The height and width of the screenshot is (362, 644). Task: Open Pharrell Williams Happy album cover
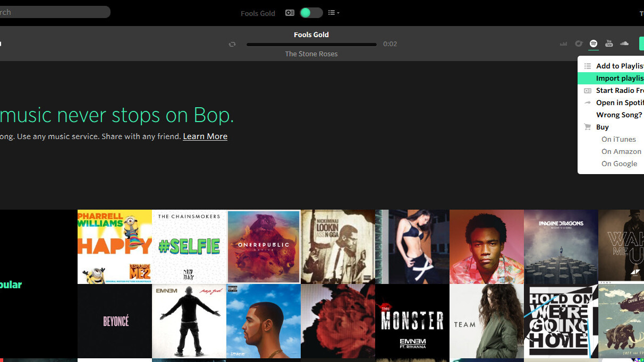(x=115, y=247)
